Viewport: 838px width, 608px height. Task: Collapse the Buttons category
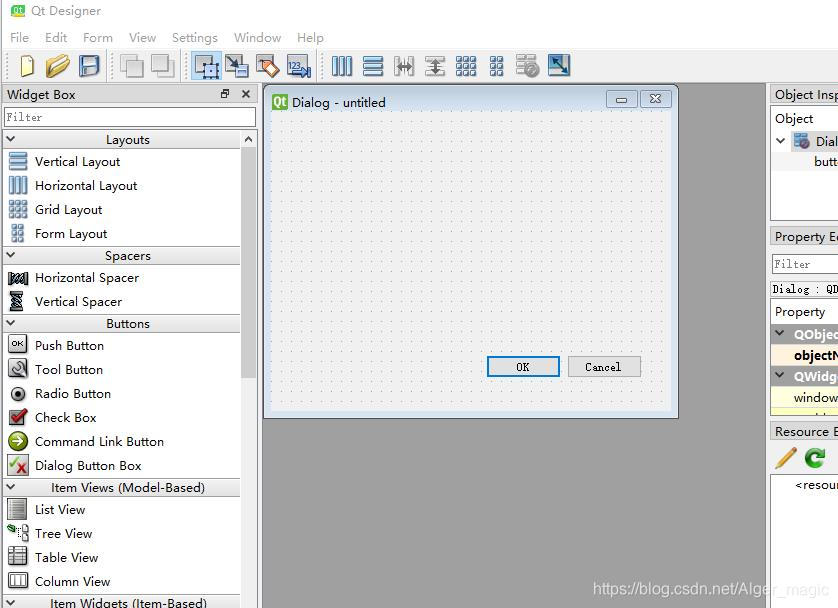tap(11, 323)
